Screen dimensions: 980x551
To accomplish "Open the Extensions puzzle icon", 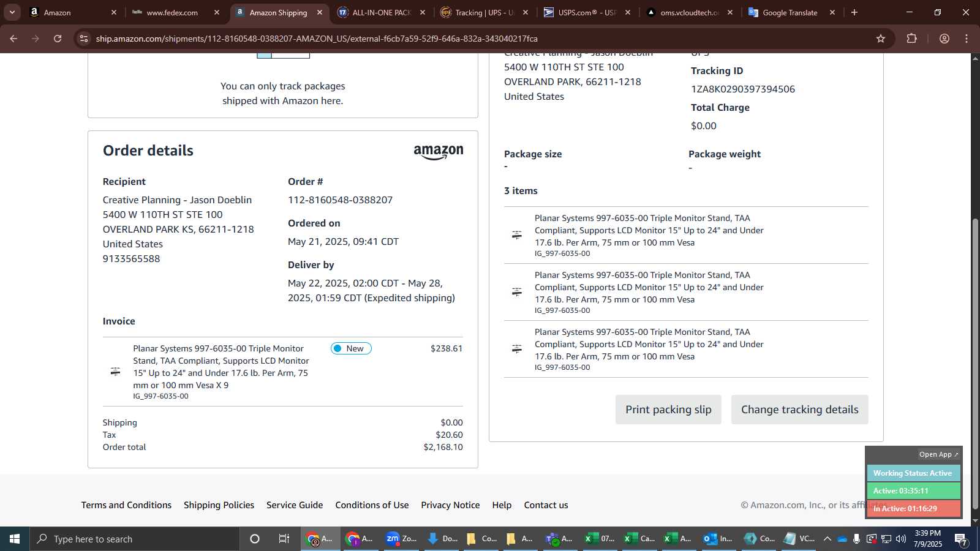I will coord(912,39).
